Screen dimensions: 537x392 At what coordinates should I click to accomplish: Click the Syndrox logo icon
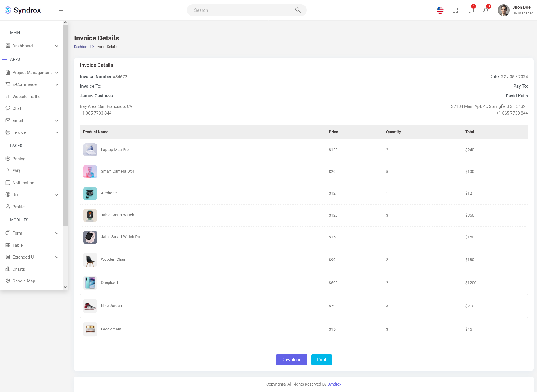(x=8, y=10)
